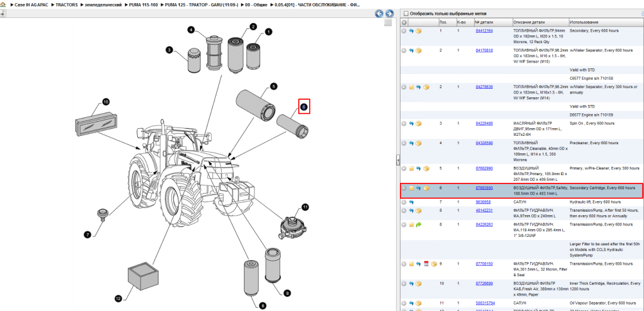
Task: Open part number 87726699 link
Action: tap(484, 283)
